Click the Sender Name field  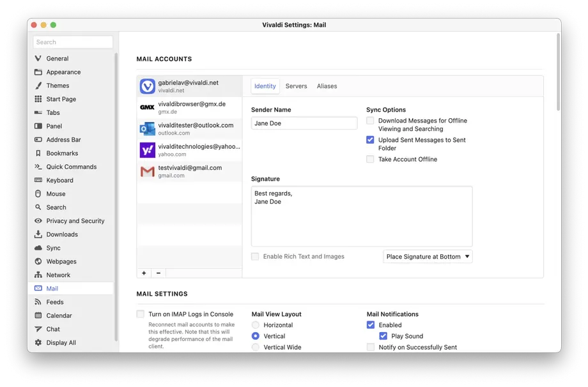(x=304, y=123)
